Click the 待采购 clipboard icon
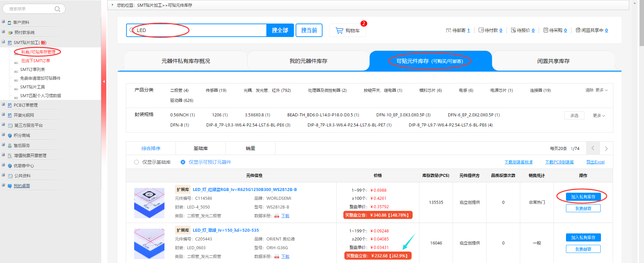This screenshot has height=263, width=644. point(545,30)
